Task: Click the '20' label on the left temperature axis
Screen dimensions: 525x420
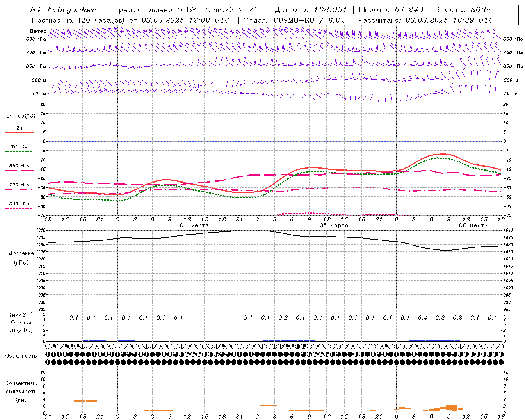Action: 43,104
